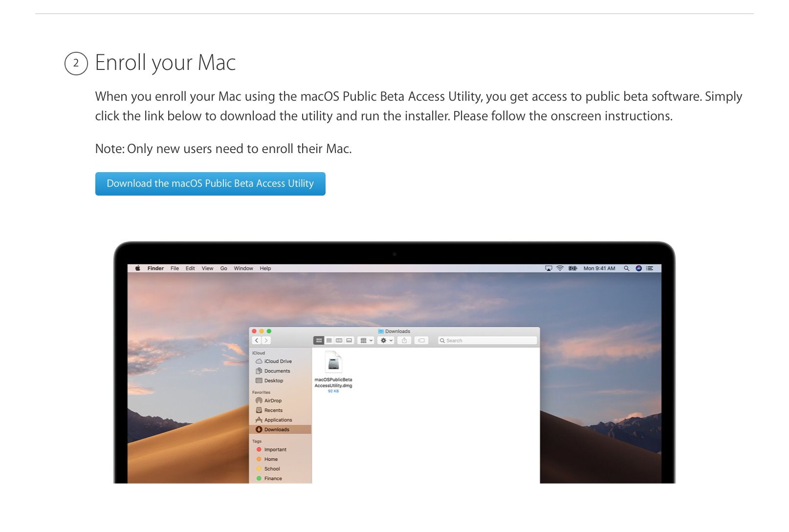Check the battery status icon
Image resolution: width=789 pixels, height=532 pixels.
573,268
